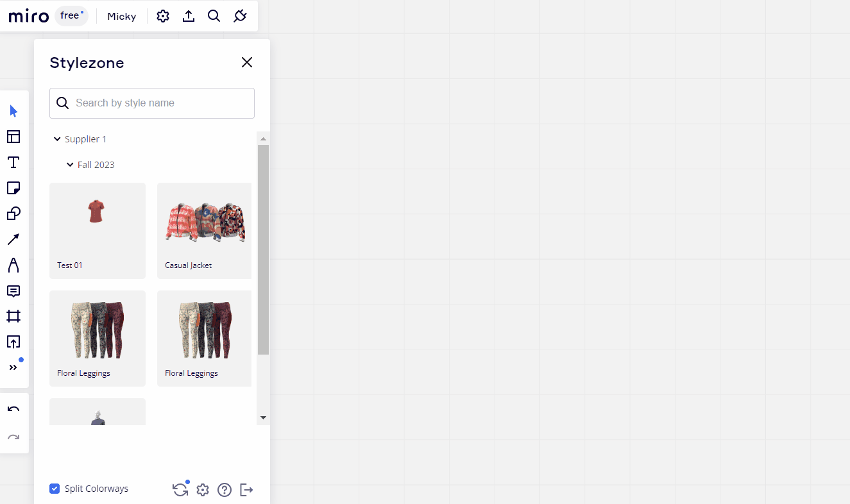Click the Redo arrow
This screenshot has height=504, width=850.
tap(13, 437)
